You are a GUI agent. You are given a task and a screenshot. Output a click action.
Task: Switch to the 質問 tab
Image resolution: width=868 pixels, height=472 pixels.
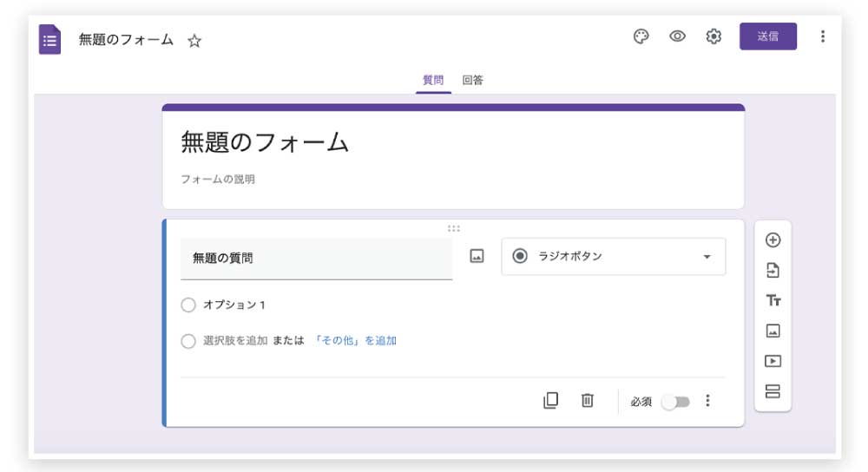(433, 81)
